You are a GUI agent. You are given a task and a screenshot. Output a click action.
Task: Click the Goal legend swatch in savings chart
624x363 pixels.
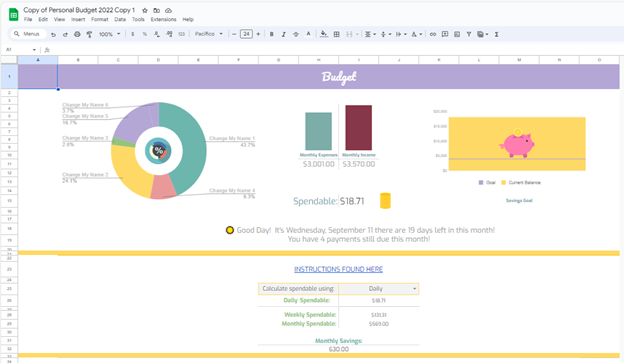(x=481, y=183)
